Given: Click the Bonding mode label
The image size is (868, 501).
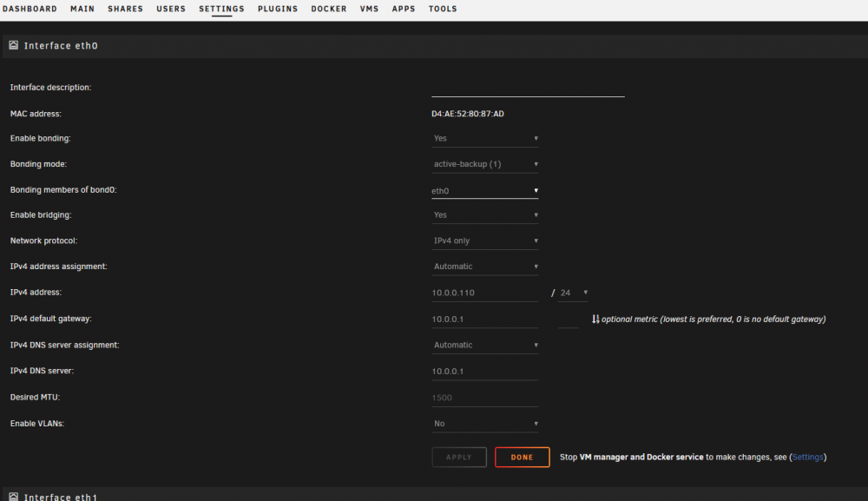Looking at the screenshot, I should pos(38,164).
